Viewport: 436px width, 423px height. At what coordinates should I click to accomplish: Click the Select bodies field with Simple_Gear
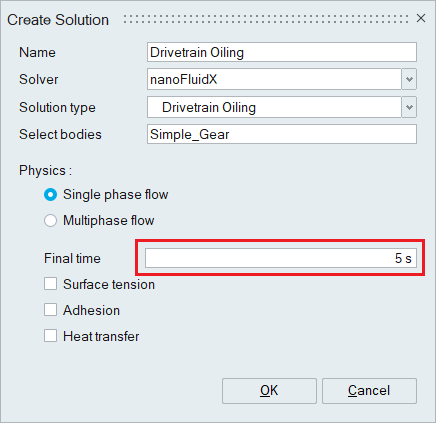tap(282, 134)
